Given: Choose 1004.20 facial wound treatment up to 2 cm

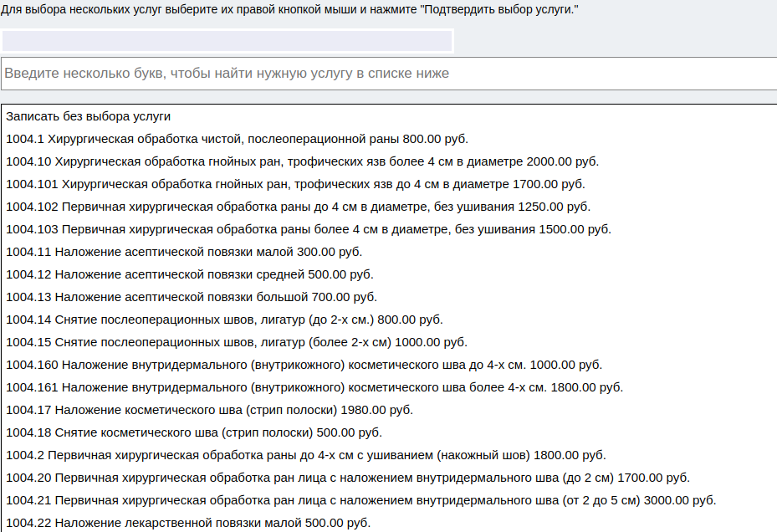Looking at the screenshot, I should [x=347, y=478].
